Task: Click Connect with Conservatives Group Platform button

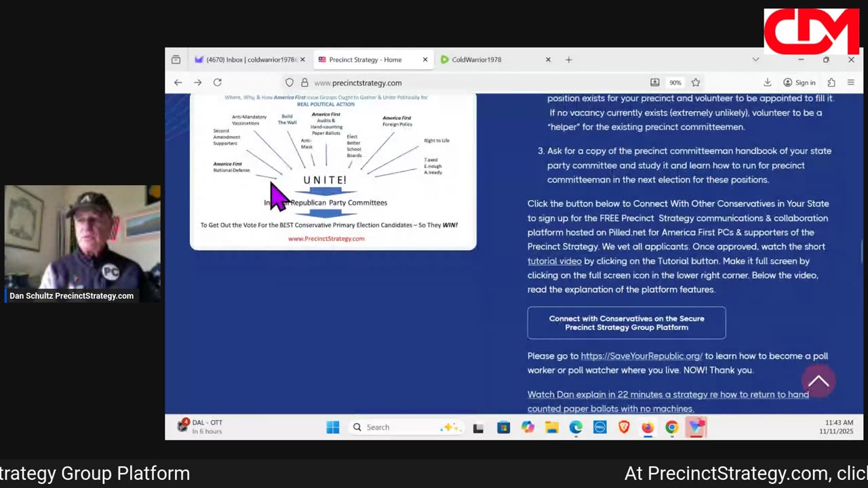Action: pos(627,323)
